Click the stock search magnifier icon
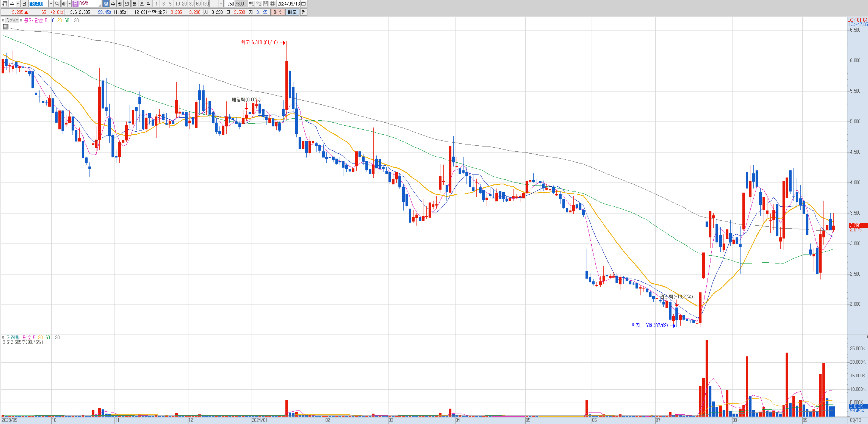Screen dimensions: 868x424 (57, 4)
